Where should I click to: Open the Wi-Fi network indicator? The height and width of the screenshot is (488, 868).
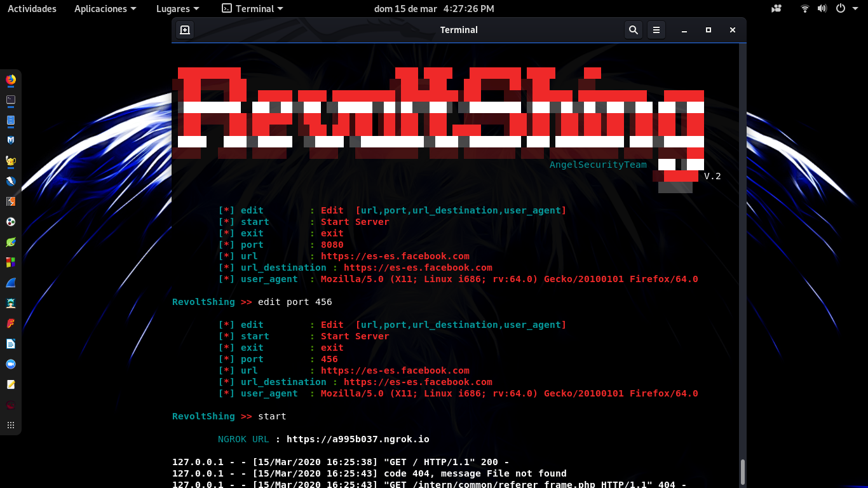coord(805,9)
